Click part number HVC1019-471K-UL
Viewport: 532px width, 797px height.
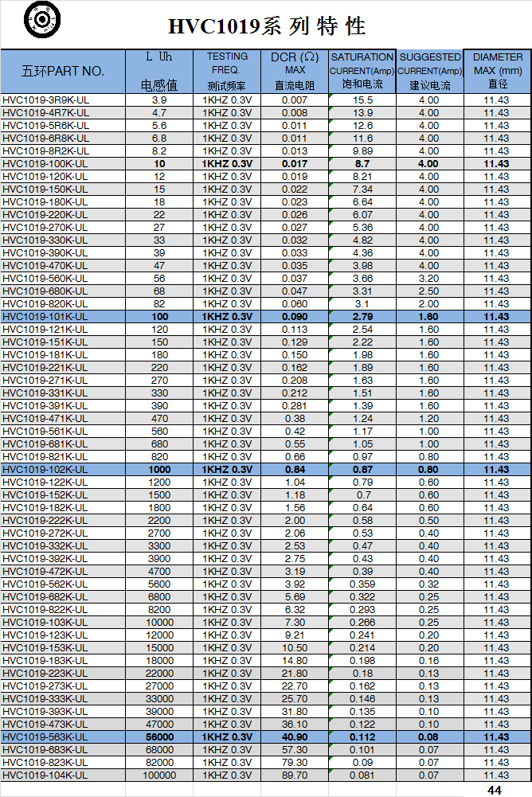(x=45, y=418)
